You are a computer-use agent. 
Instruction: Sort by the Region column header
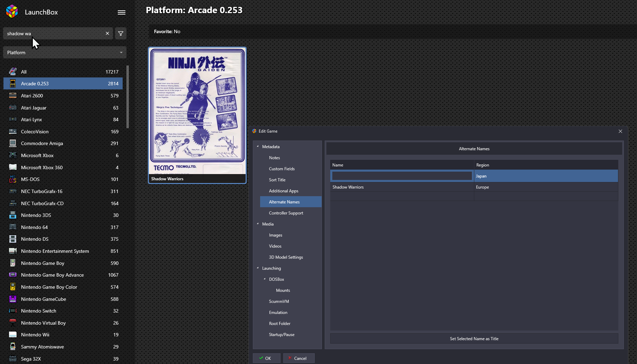coord(546,165)
